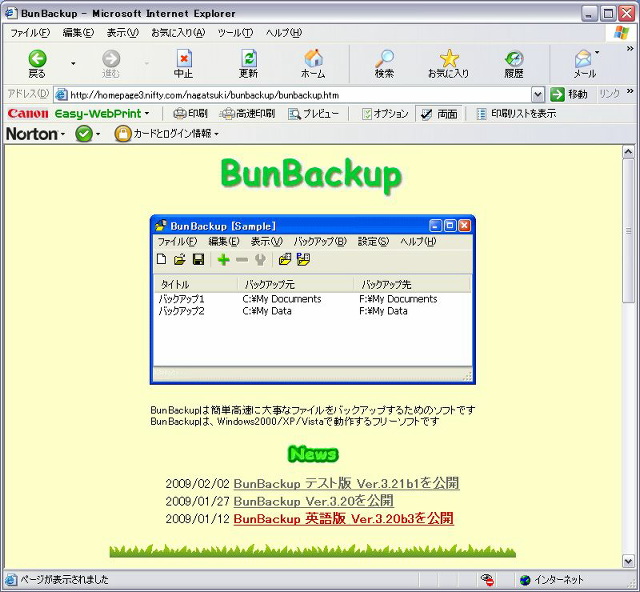Click the Go (移動) button
Viewport: 640px width, 592px height.
point(569,95)
